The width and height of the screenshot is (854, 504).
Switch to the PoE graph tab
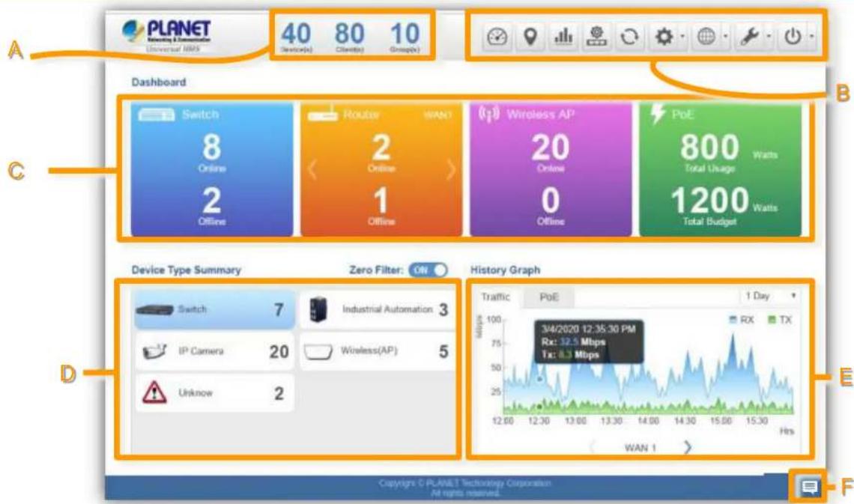(549, 297)
